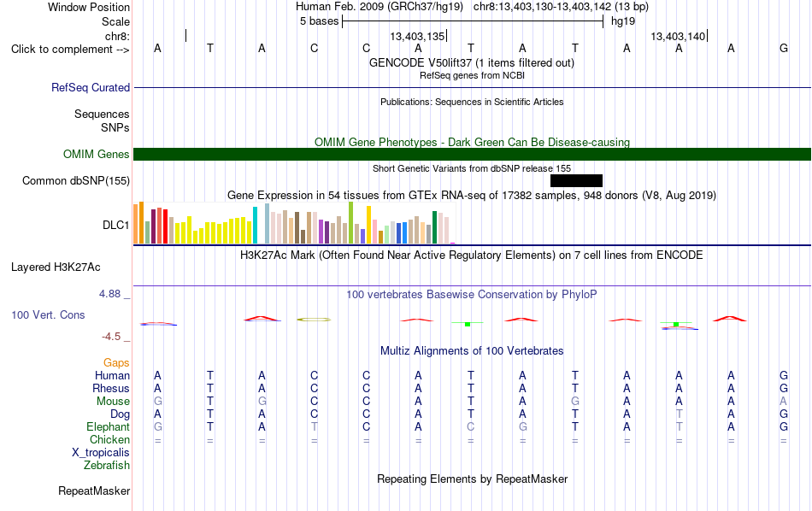This screenshot has height=511, width=812.
Task: Open the H3K27Ac Mark ENCODE track title
Action: tap(472, 255)
